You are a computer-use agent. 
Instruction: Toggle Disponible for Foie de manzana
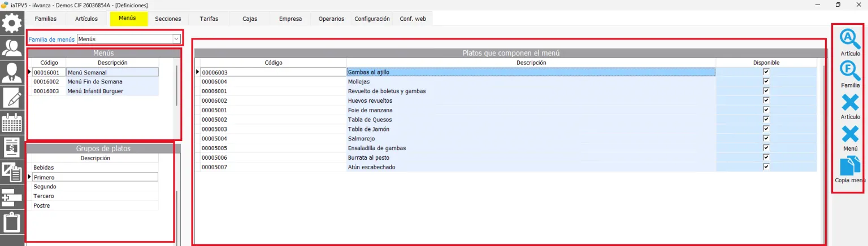click(766, 110)
